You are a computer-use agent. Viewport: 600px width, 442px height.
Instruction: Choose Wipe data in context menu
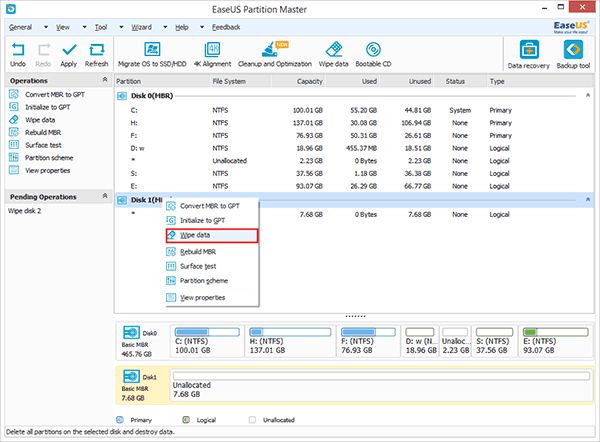click(x=212, y=235)
